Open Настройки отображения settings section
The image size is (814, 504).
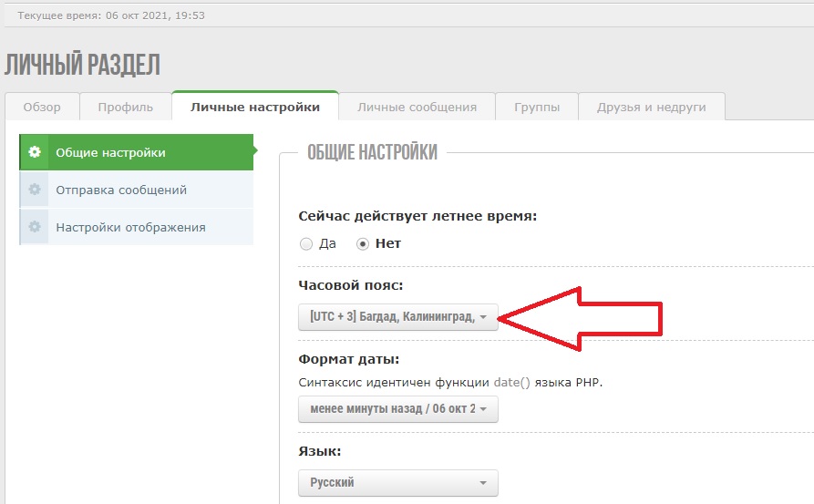click(130, 227)
